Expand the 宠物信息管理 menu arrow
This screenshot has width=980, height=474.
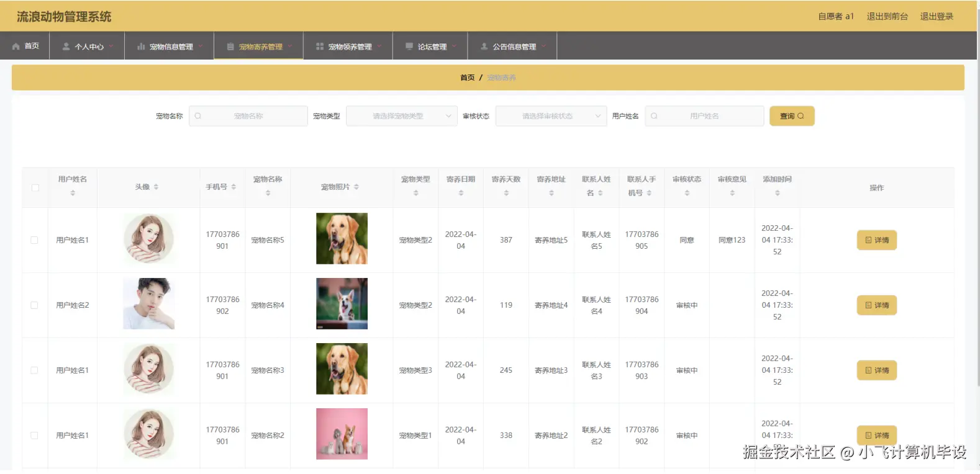tap(201, 46)
